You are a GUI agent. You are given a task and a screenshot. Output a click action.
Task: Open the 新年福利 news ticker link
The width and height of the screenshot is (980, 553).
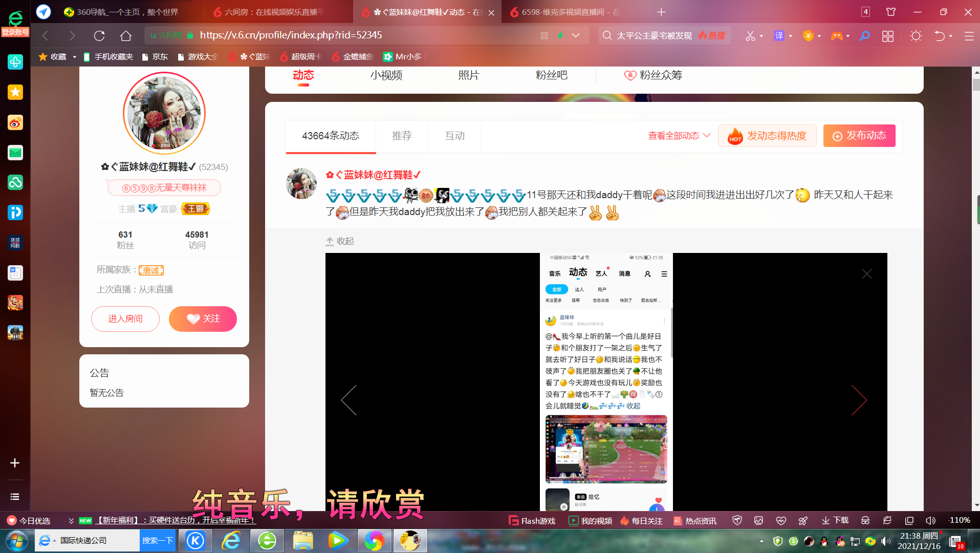176,521
